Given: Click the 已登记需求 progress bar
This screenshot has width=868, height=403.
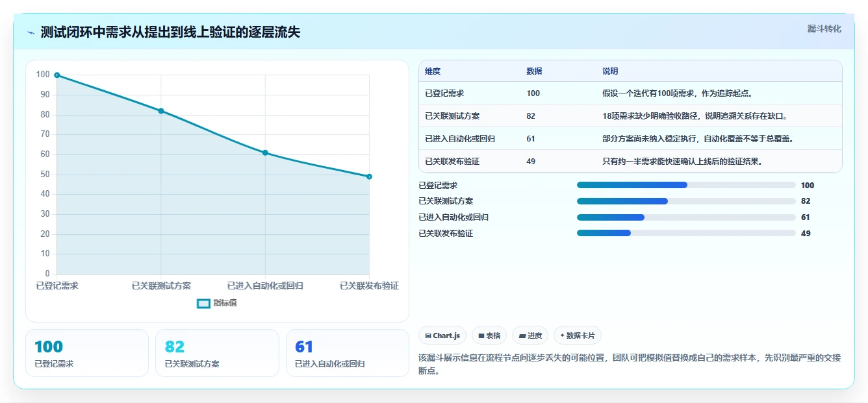Looking at the screenshot, I should point(686,185).
